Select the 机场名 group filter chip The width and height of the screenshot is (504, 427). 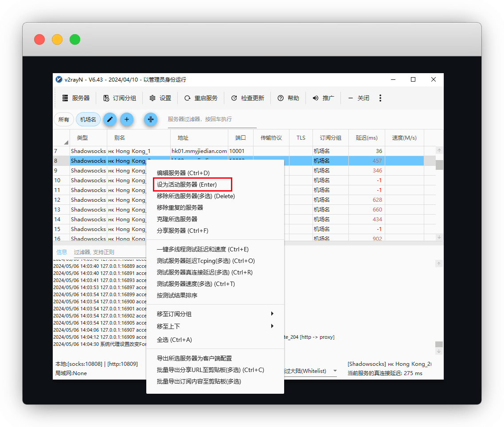(88, 119)
